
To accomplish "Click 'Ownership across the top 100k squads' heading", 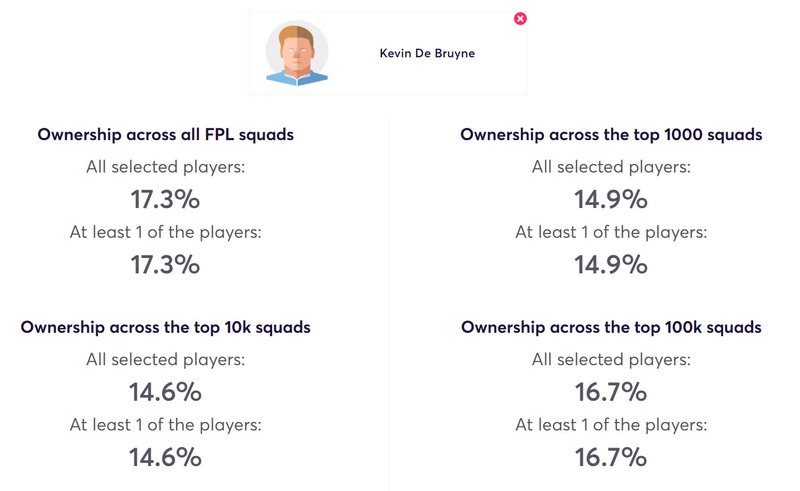I will (611, 327).
